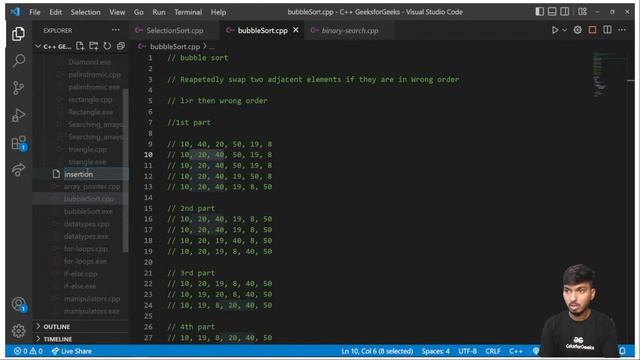Open Source Control view
The width and height of the screenshot is (640, 360).
click(x=18, y=88)
